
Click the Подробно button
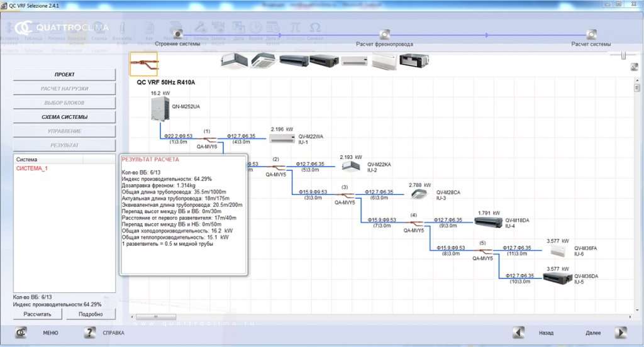coord(91,314)
